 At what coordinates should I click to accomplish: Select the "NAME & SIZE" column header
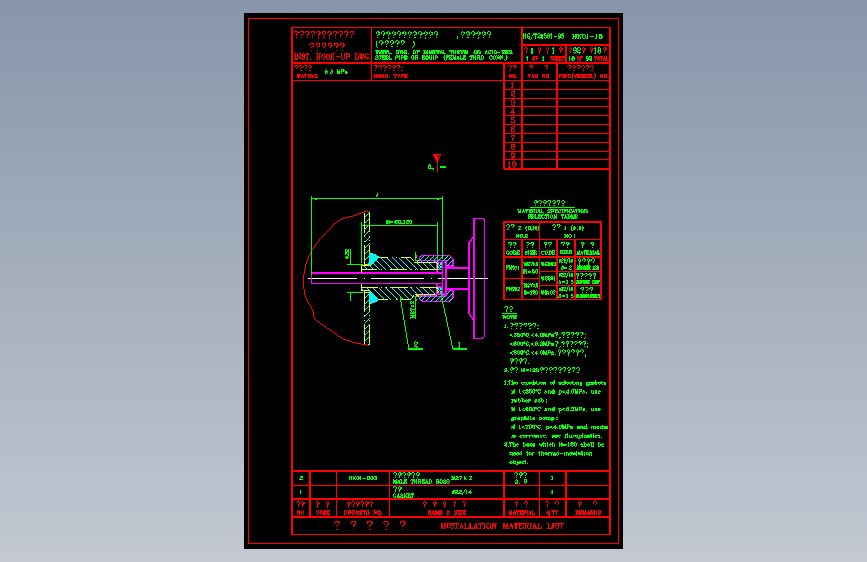[x=447, y=513]
